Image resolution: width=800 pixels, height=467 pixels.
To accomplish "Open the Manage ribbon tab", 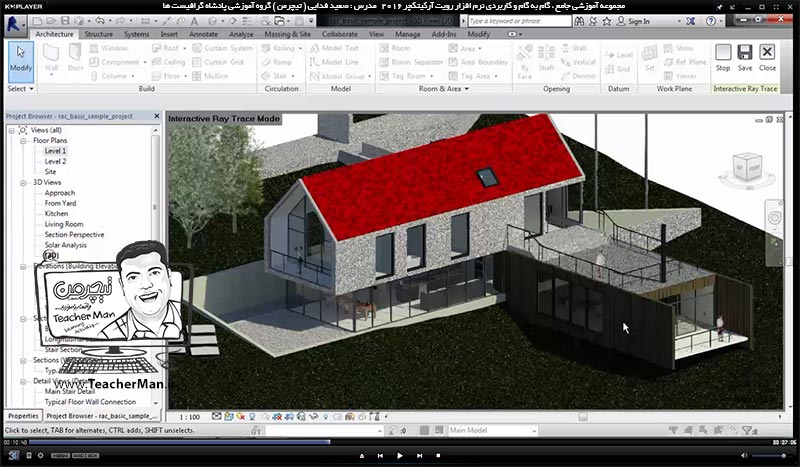I will click(x=408, y=34).
